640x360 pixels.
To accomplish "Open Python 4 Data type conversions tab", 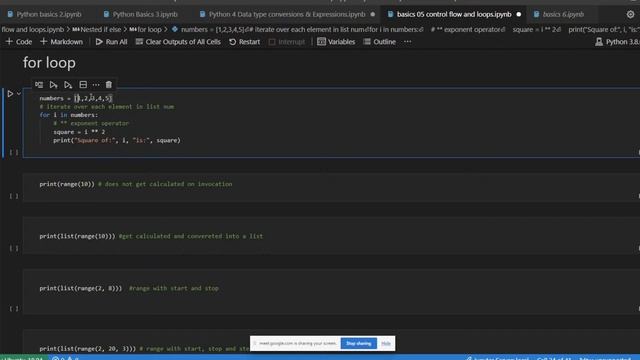I will click(x=287, y=14).
